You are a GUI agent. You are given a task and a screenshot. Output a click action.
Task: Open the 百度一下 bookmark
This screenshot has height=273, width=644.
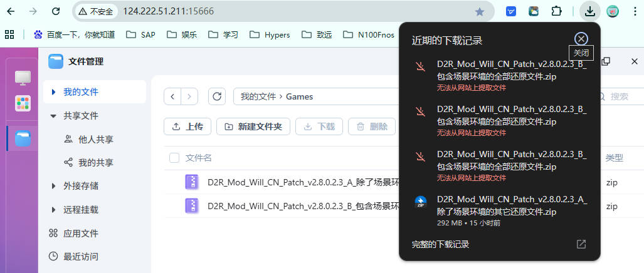point(75,35)
